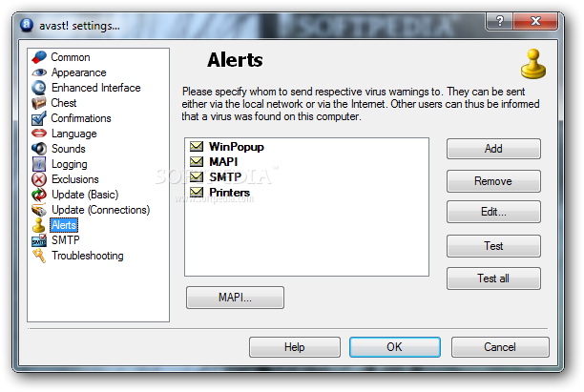
Task: Close the avast! settings window
Action: coord(535,21)
